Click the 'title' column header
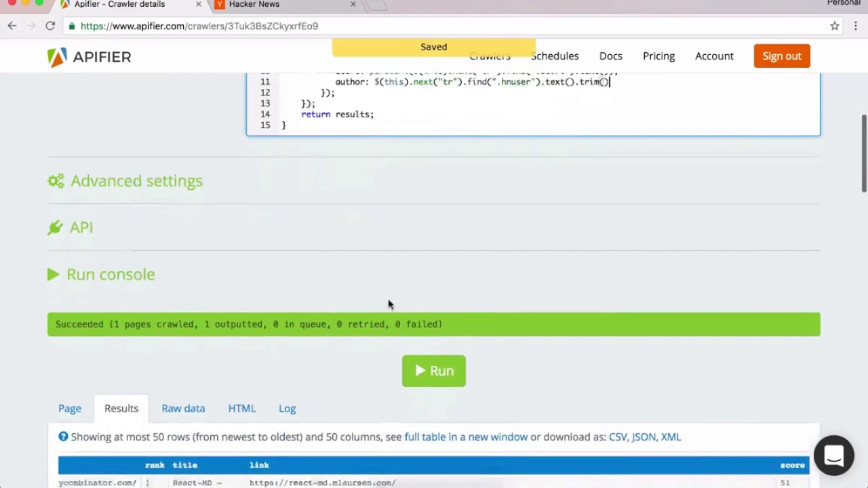 point(185,465)
